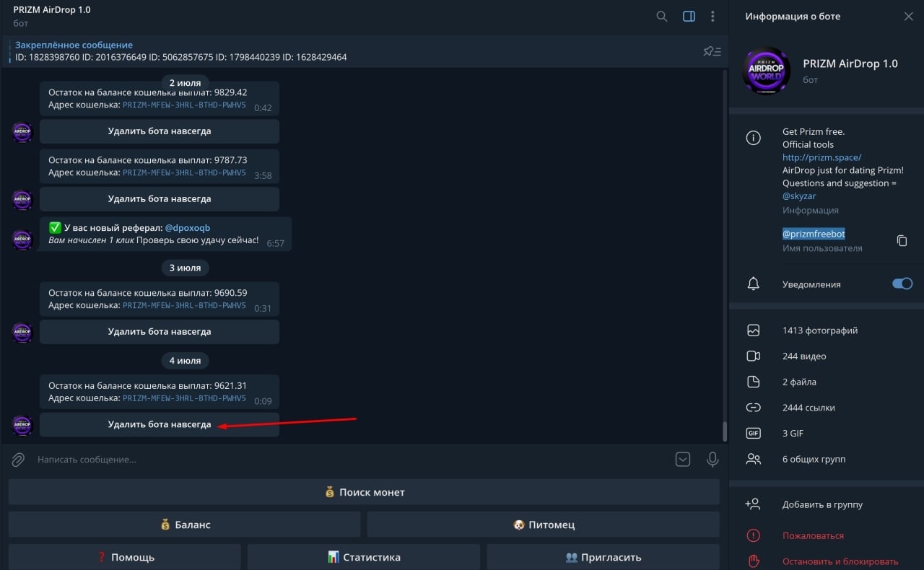Viewport: 924px width, 570px height.
Task: Click the bell notifications icon
Action: click(754, 284)
